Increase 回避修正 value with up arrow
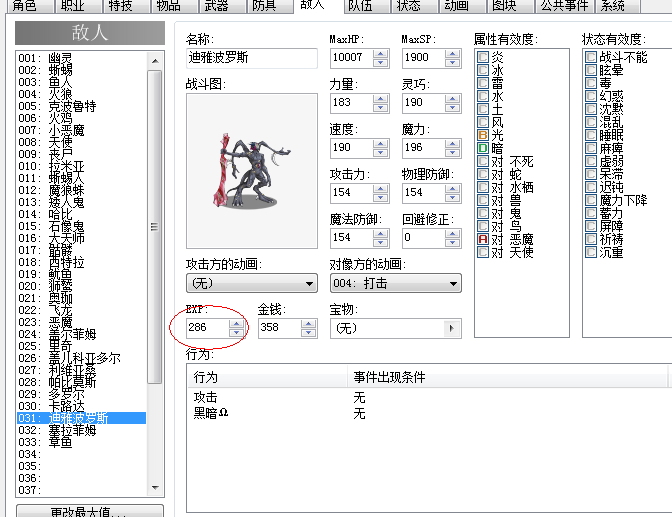Image resolution: width=672 pixels, height=517 pixels. [x=453, y=233]
